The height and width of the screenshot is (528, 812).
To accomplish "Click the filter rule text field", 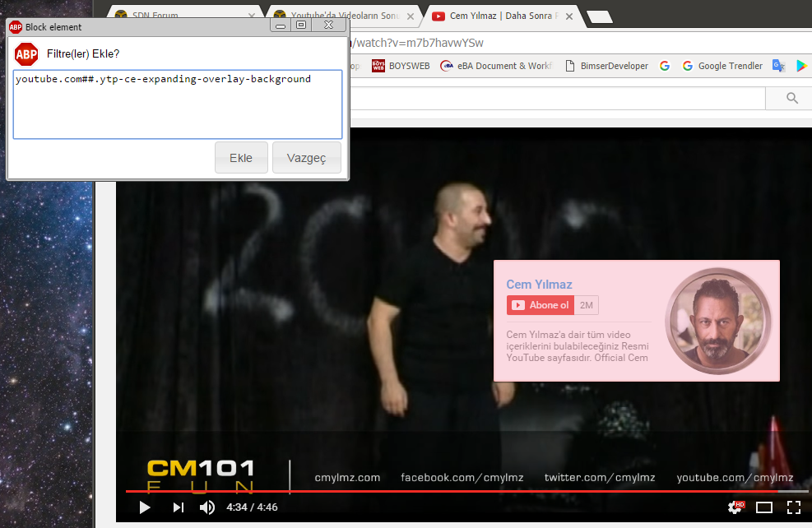I will pyautogui.click(x=178, y=104).
